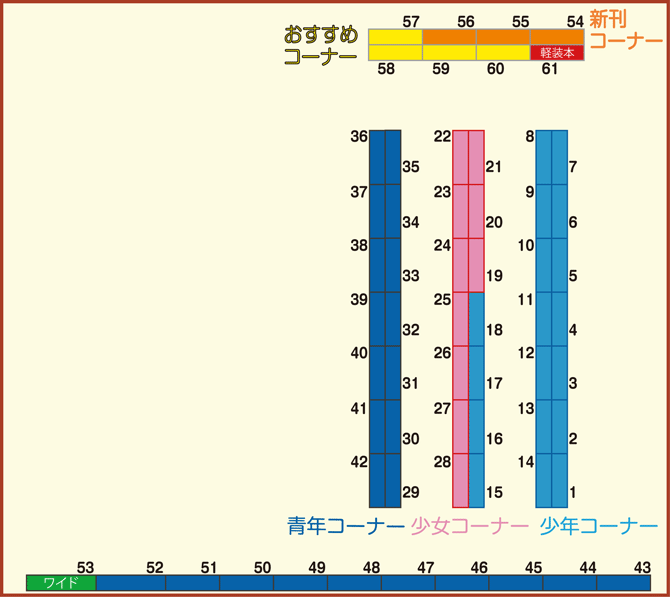
Task: Click light blue shelf 8 cell
Action: tap(543, 157)
